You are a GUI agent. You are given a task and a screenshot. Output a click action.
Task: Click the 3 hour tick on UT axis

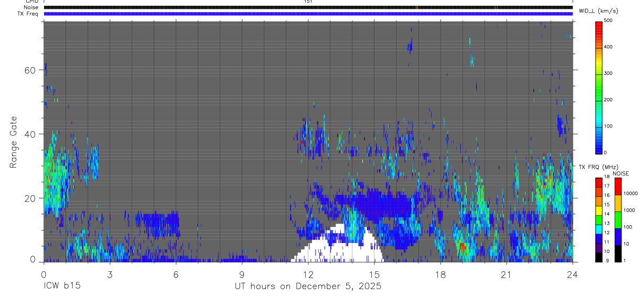[110, 274]
